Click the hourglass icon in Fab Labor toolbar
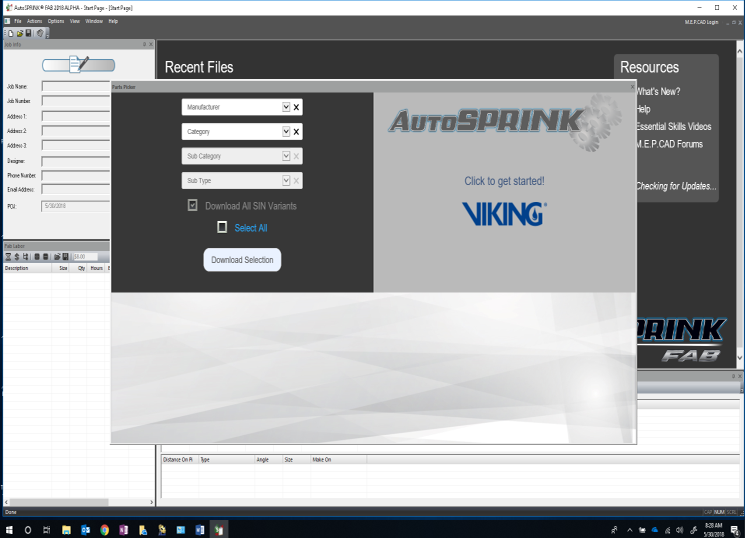The image size is (745, 538). [8, 257]
